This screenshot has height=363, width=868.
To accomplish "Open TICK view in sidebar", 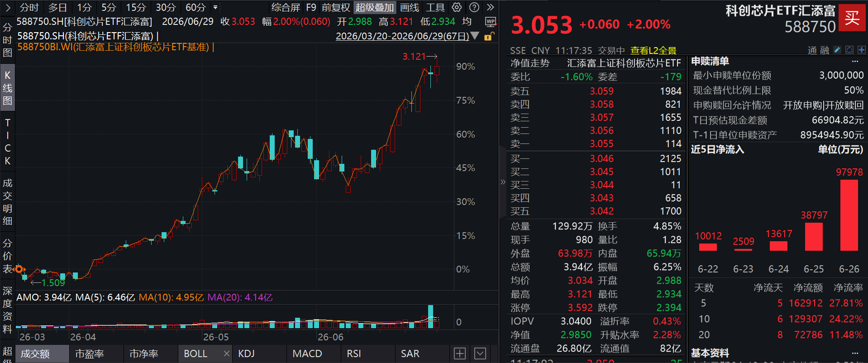I will [7, 142].
